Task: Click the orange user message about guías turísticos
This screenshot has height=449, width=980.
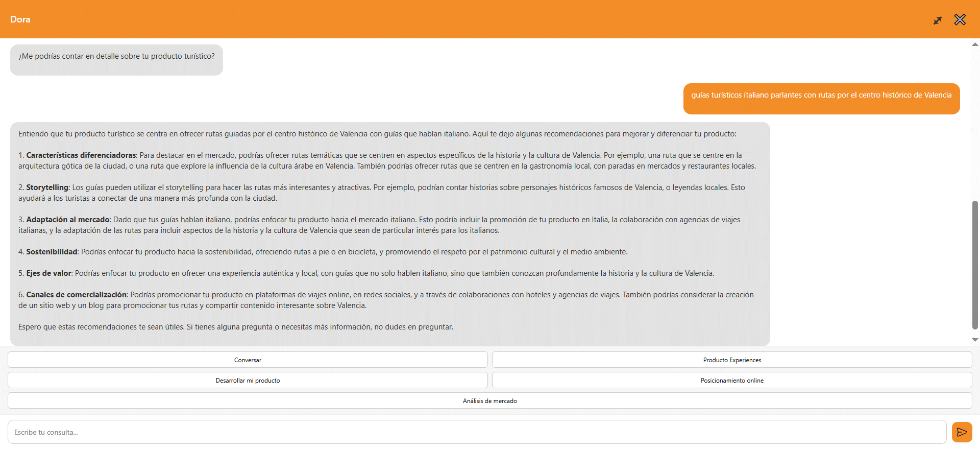Action: [821, 96]
